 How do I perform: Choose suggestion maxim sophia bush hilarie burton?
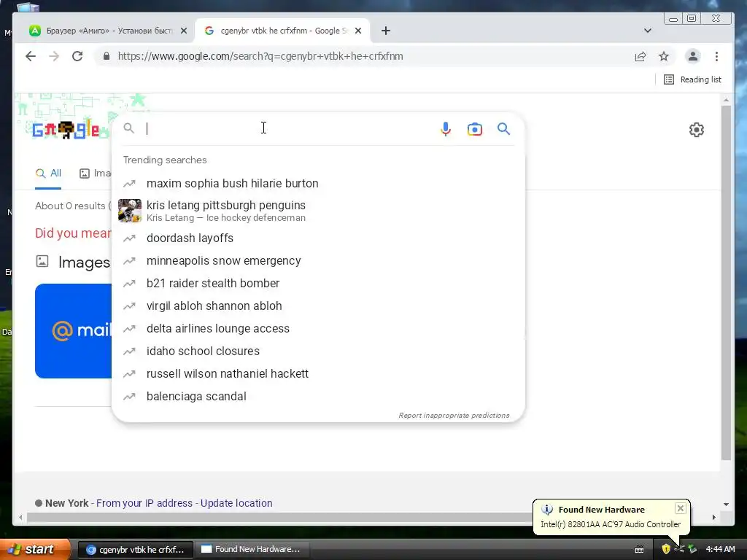click(318, 183)
